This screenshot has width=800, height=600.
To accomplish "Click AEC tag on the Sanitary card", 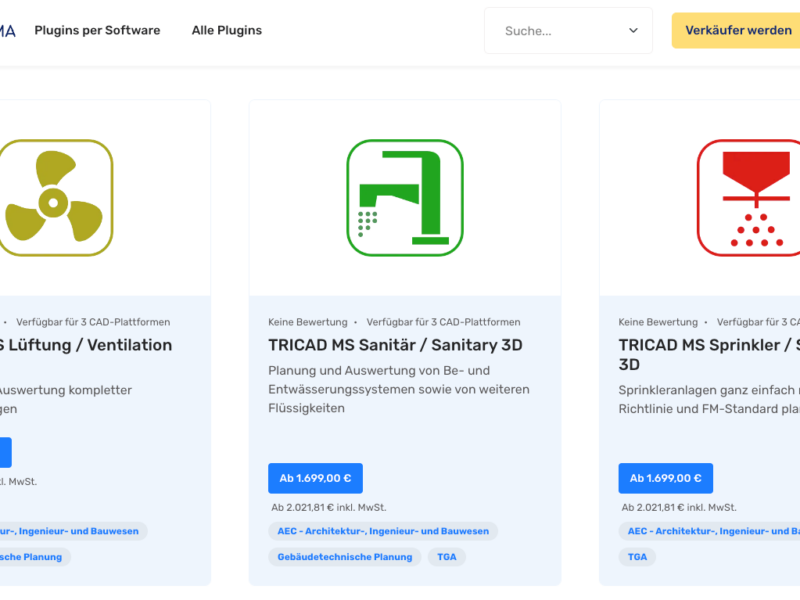I will (383, 531).
